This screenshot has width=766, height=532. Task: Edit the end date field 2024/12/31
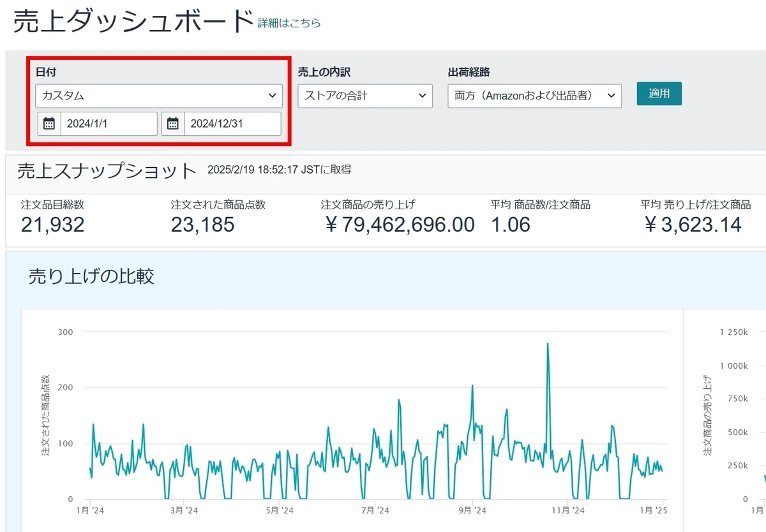[x=232, y=124]
